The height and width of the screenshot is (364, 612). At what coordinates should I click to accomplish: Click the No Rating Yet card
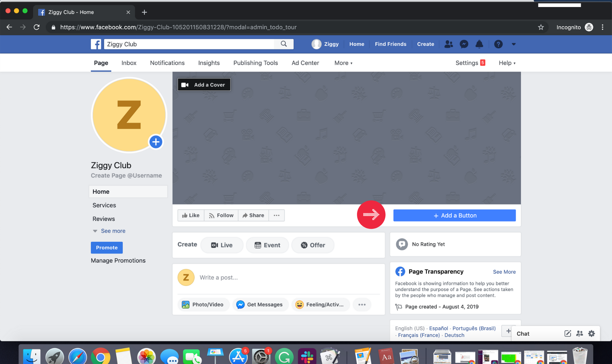pyautogui.click(x=455, y=244)
